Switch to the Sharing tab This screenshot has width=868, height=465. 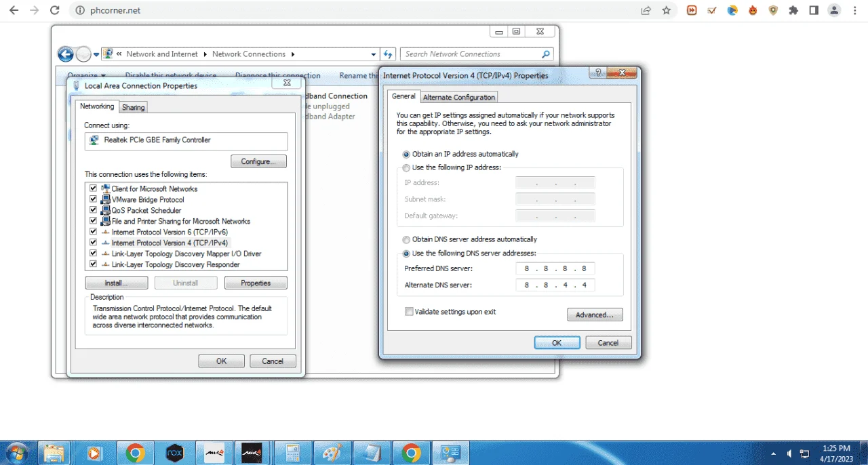[x=133, y=107]
